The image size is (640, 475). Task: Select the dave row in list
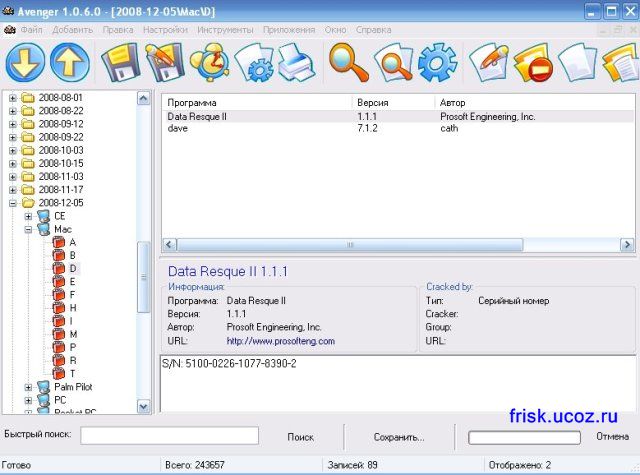click(398, 129)
